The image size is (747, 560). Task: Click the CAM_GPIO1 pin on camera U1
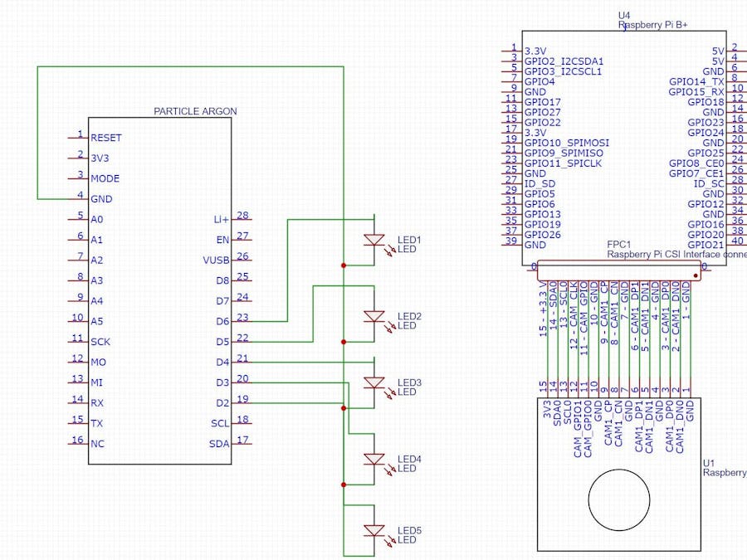[578, 429]
